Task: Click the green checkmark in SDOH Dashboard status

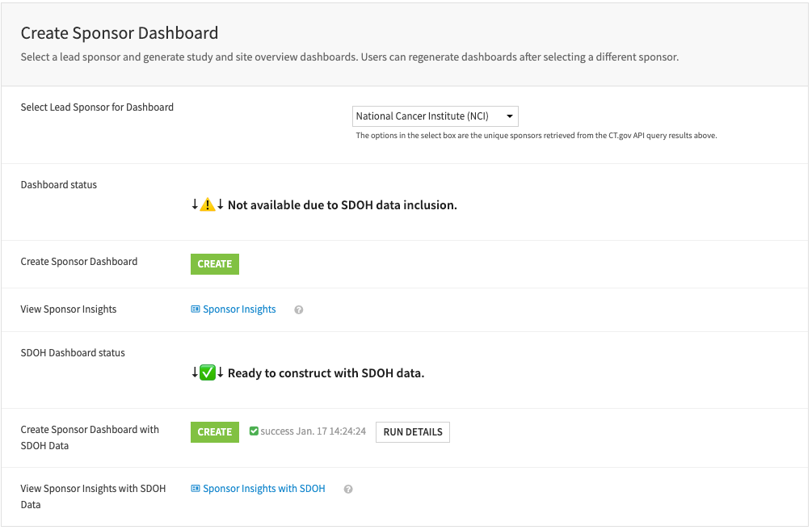Action: pos(207,372)
